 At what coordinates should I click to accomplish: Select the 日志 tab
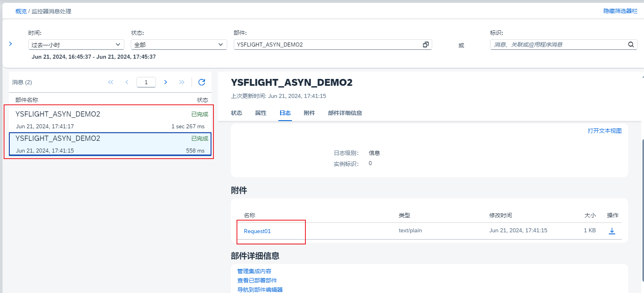point(285,113)
